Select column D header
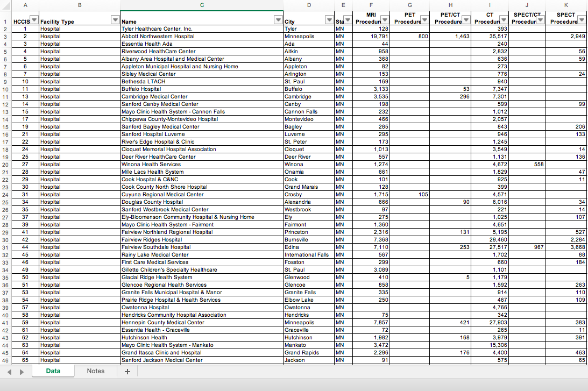This screenshot has height=391, width=588. coord(309,5)
